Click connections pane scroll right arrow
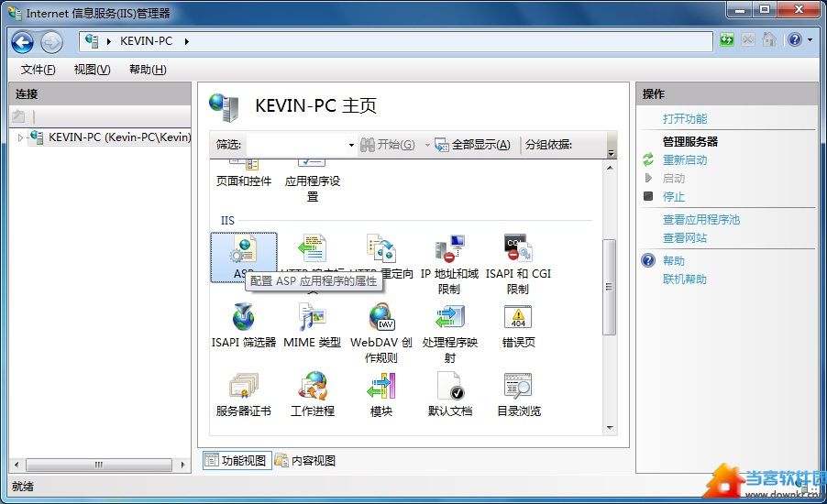This screenshot has width=827, height=504. pos(182,465)
